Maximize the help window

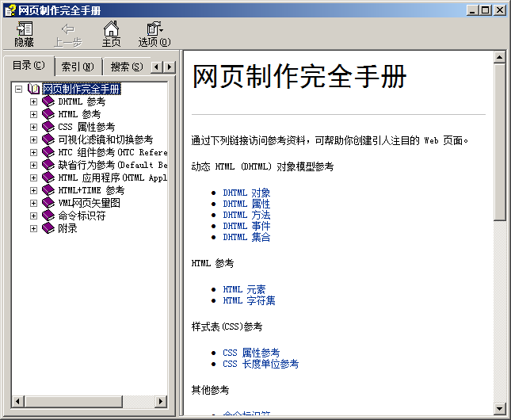pyautogui.click(x=486, y=10)
